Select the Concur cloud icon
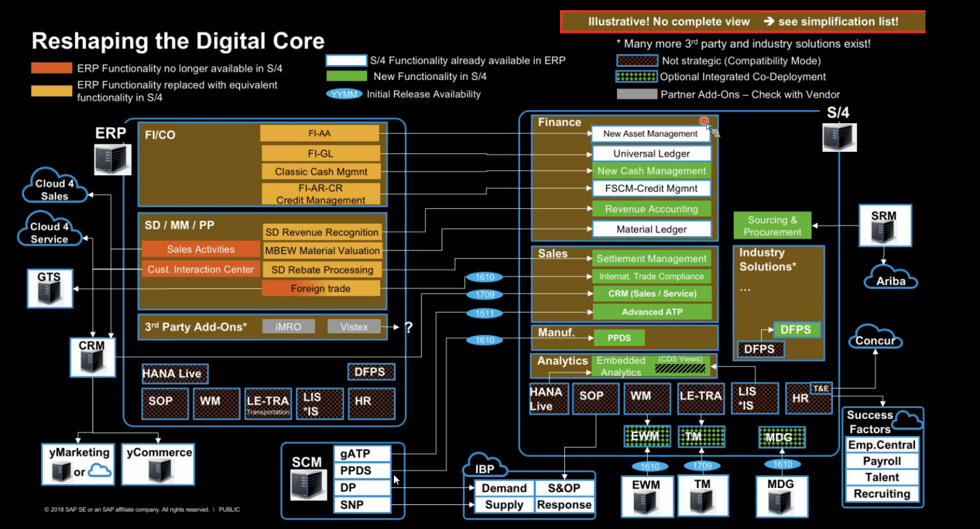The height and width of the screenshot is (529, 980). point(875,339)
